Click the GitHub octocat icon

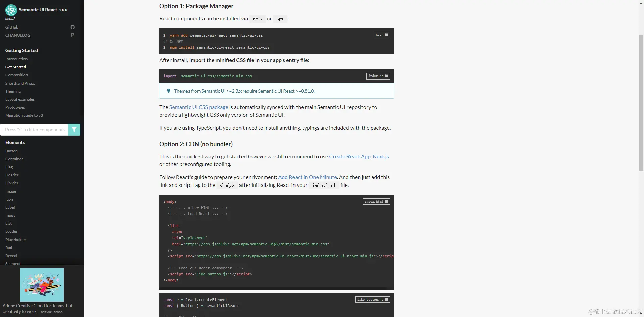73,27
